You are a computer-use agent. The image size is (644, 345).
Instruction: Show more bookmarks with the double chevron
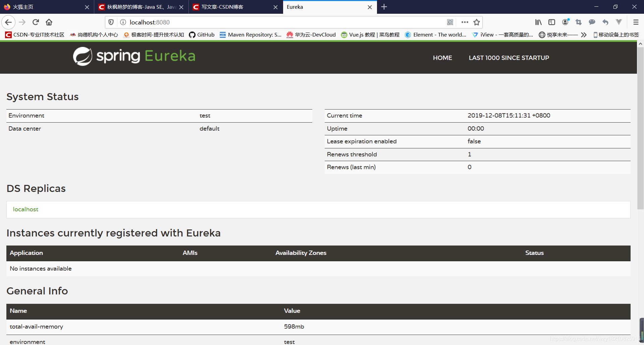[x=584, y=34]
